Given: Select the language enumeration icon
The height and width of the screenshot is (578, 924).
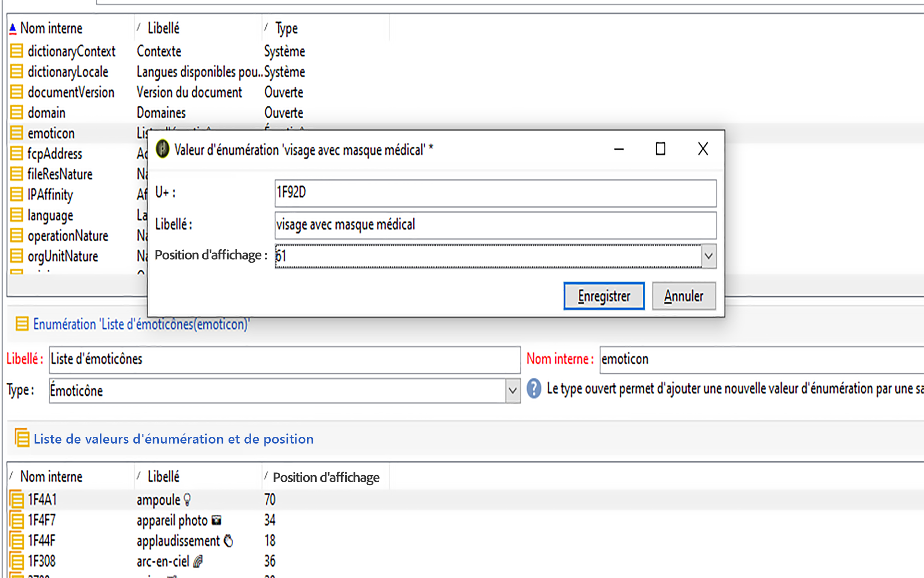Looking at the screenshot, I should (x=16, y=215).
